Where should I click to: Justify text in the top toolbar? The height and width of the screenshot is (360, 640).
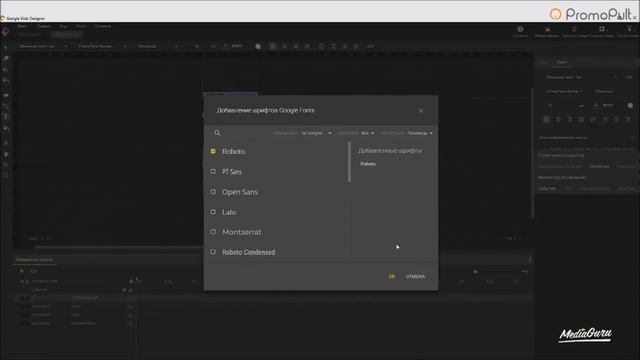(x=307, y=46)
